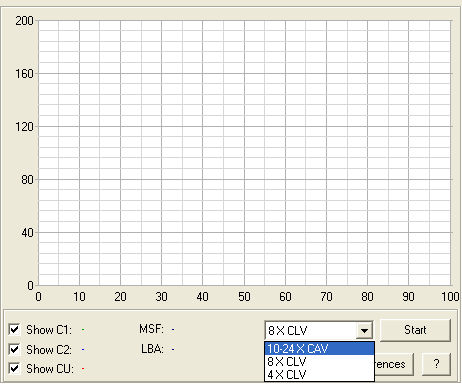Pick 4 X CLV speed option
The width and height of the screenshot is (462, 384).
(x=319, y=374)
